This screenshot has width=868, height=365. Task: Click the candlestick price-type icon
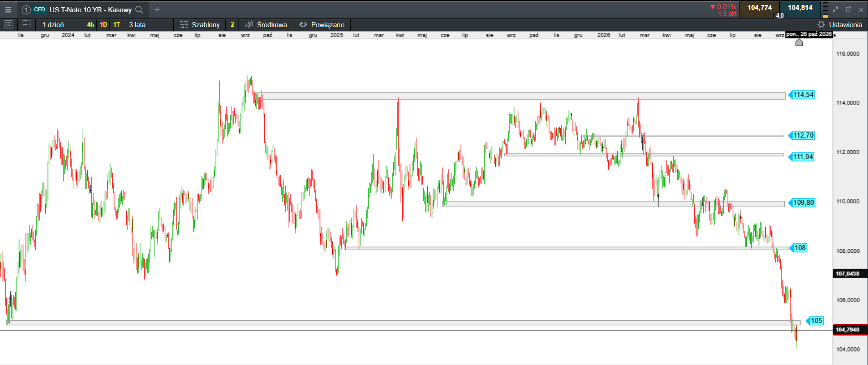(x=248, y=24)
